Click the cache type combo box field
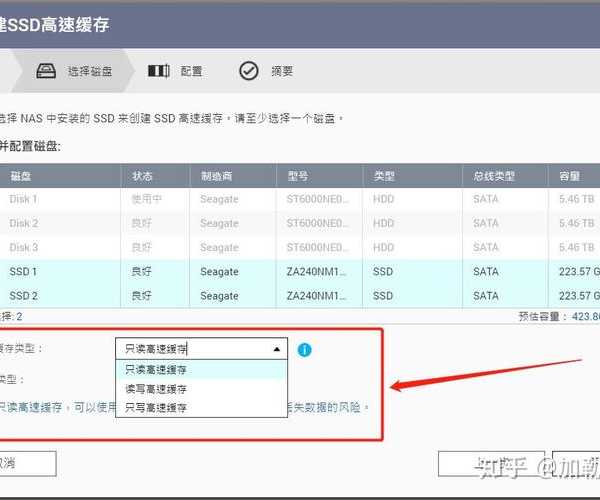The height and width of the screenshot is (500, 600). click(201, 349)
